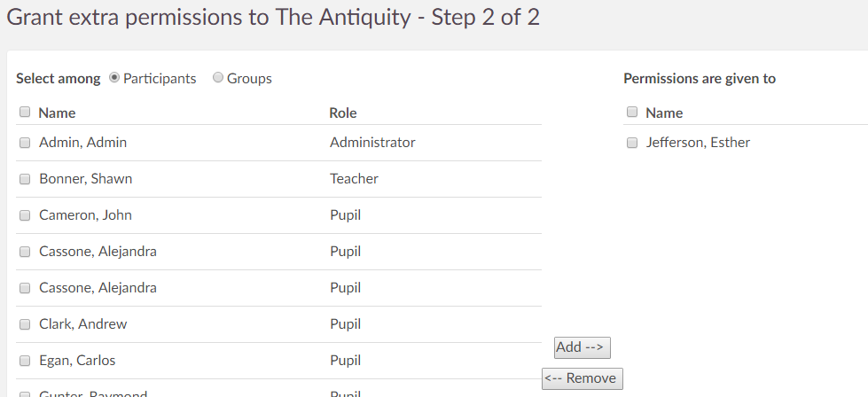The height and width of the screenshot is (397, 868).
Task: Tick the checkbox for Bonner, Shawn
Action: tap(25, 179)
